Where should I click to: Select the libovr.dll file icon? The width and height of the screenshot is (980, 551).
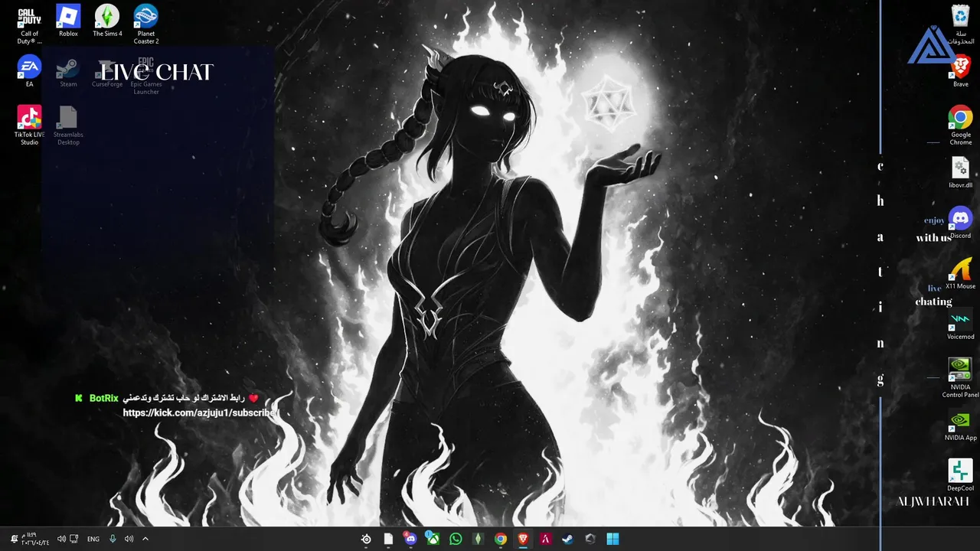[960, 173]
